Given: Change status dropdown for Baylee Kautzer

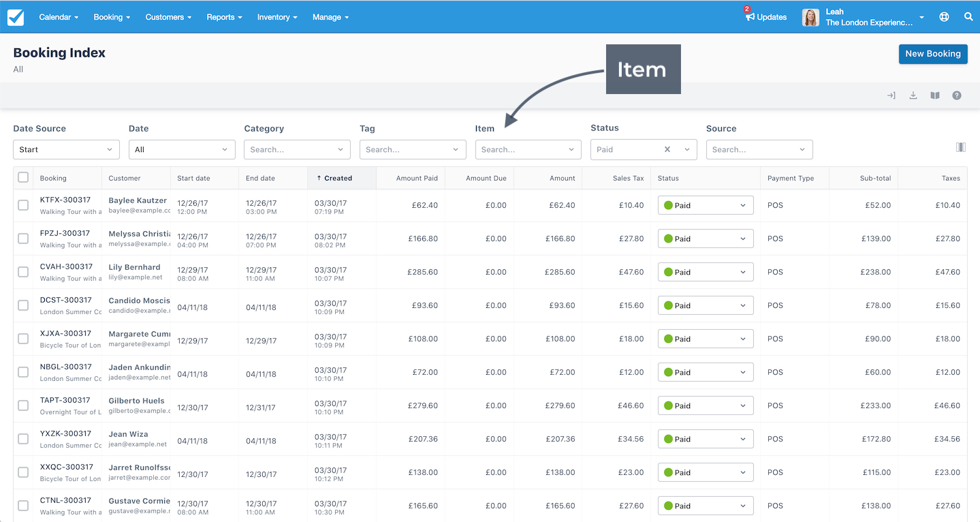Looking at the screenshot, I should pyautogui.click(x=706, y=205).
